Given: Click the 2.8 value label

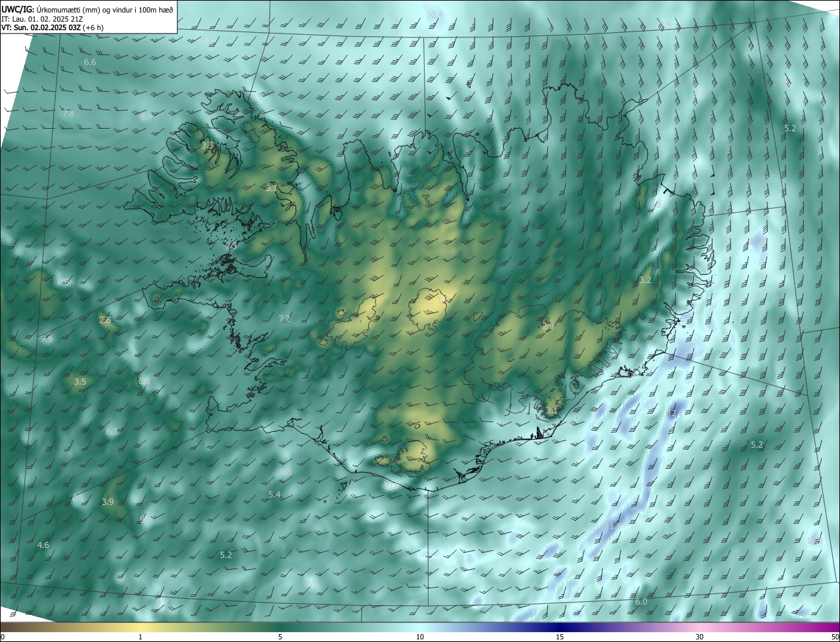Looking at the screenshot, I should pyautogui.click(x=105, y=320).
